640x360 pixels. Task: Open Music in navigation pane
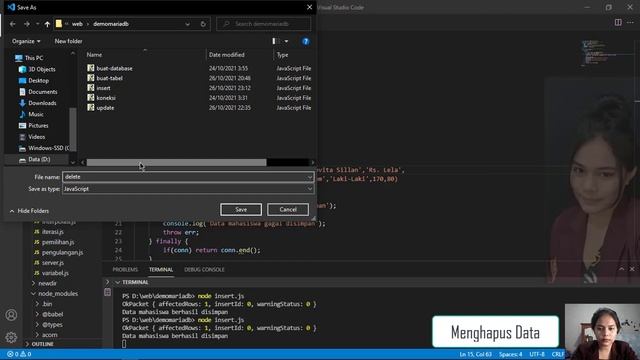tap(36, 114)
